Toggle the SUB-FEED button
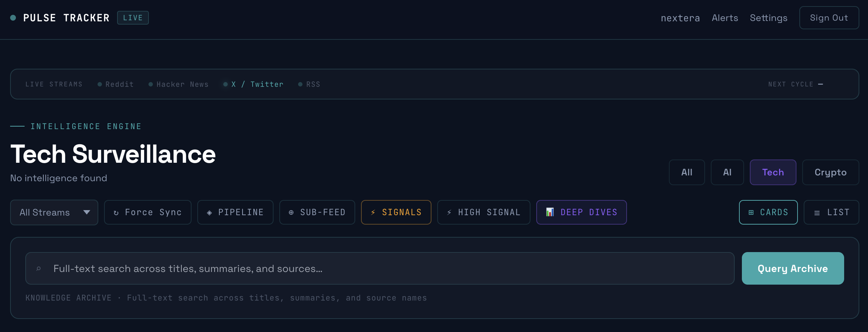 tap(317, 212)
